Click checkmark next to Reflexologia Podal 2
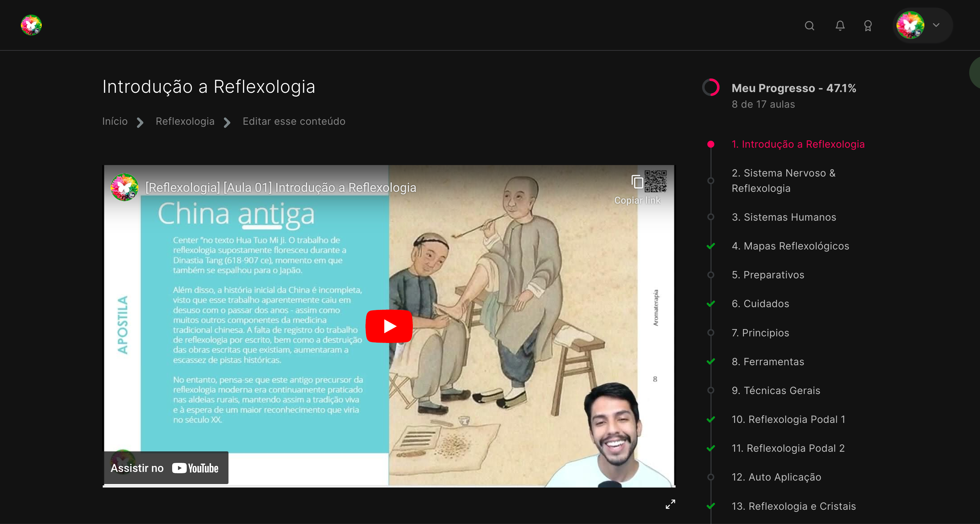Screen dimensions: 980x524 click(x=710, y=448)
